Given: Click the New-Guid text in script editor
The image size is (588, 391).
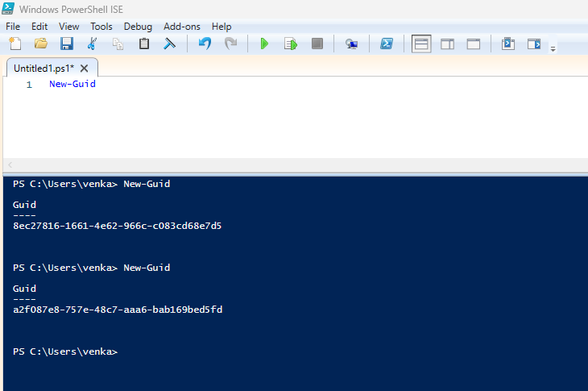Looking at the screenshot, I should pyautogui.click(x=72, y=84).
